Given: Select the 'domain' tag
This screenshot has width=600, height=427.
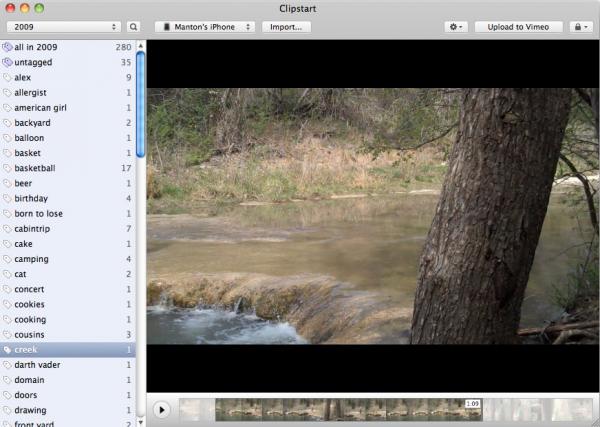Looking at the screenshot, I should pos(68,380).
